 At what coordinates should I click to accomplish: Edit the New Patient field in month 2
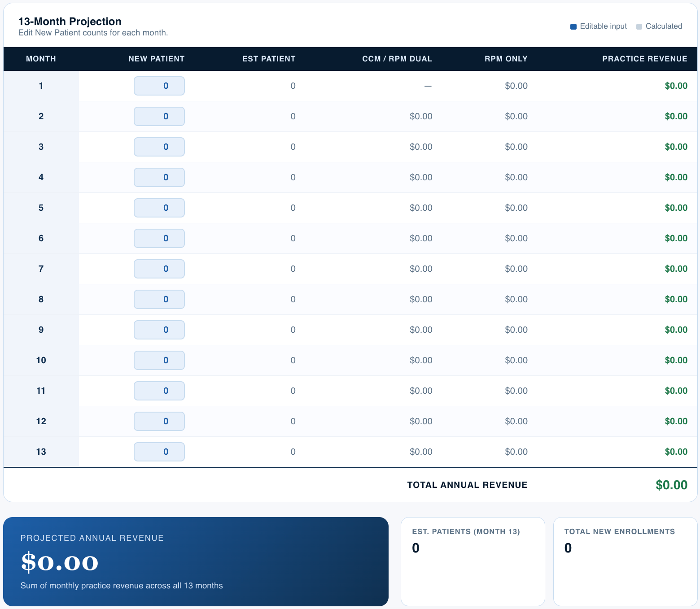tap(159, 116)
